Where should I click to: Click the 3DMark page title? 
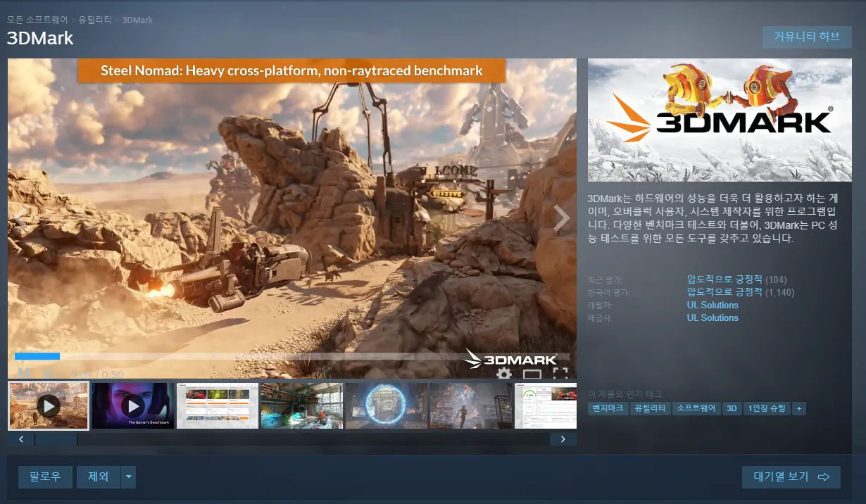pos(40,38)
